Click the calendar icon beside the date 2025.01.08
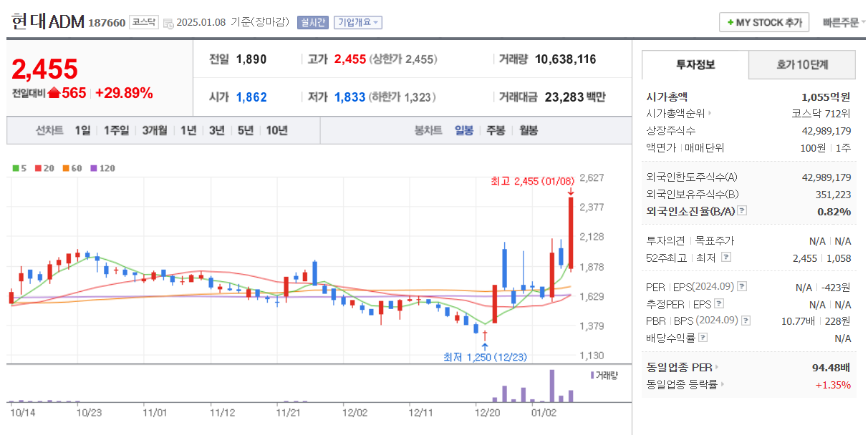Image resolution: width=868 pixels, height=435 pixels. (x=168, y=23)
